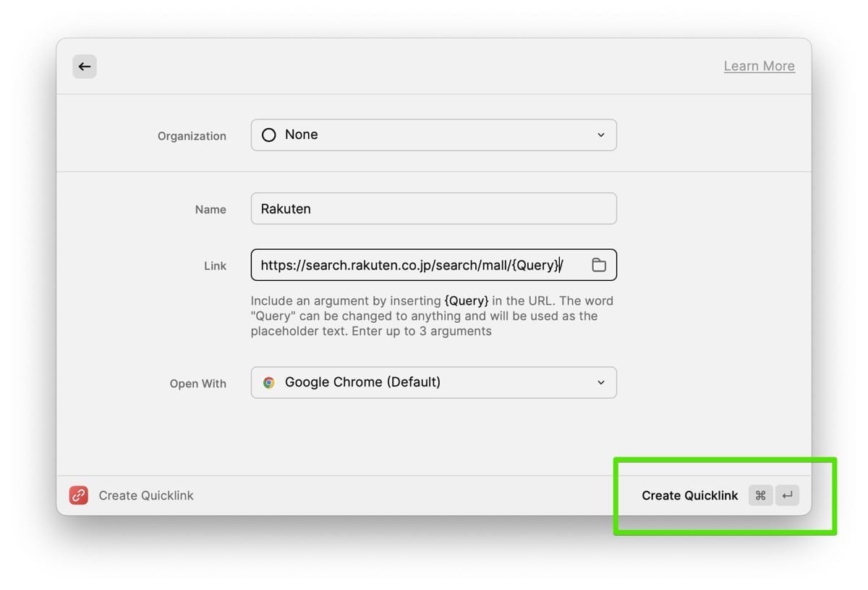Image resolution: width=868 pixels, height=590 pixels.
Task: Click the Link label text
Action: [215, 266]
